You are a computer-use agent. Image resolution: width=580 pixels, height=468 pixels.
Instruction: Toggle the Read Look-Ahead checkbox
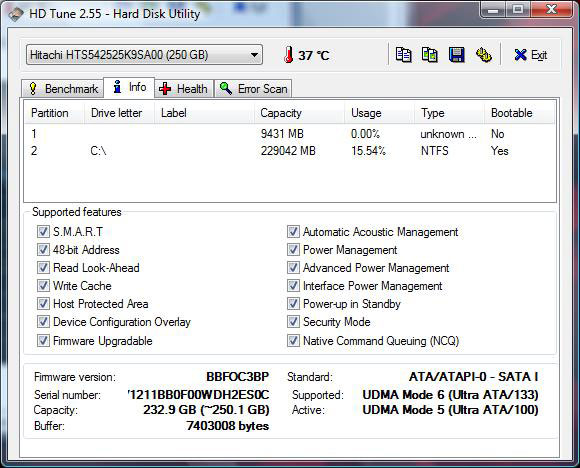[43, 267]
